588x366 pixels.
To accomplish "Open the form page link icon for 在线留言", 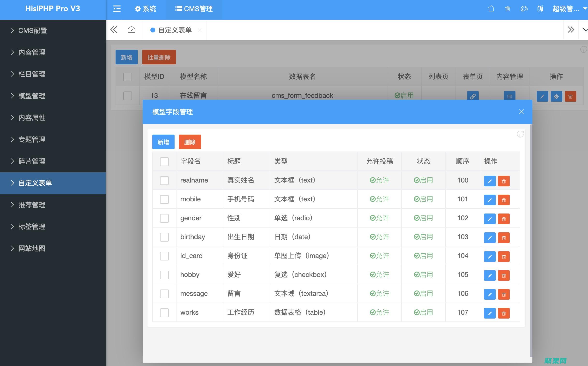I will coord(473,96).
